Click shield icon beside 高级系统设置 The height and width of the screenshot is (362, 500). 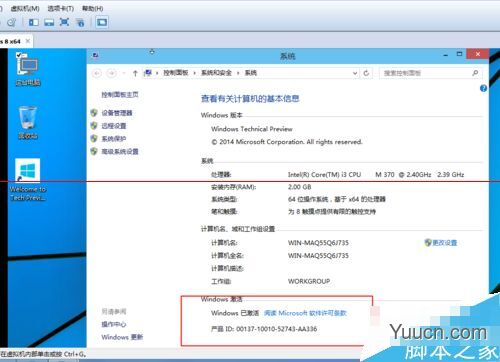94,151
